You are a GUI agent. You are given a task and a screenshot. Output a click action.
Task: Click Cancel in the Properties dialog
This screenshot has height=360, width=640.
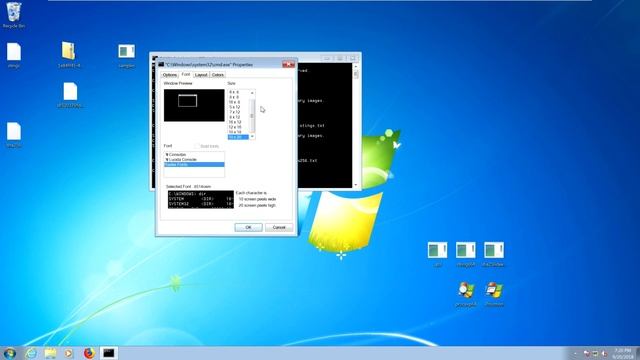279,227
